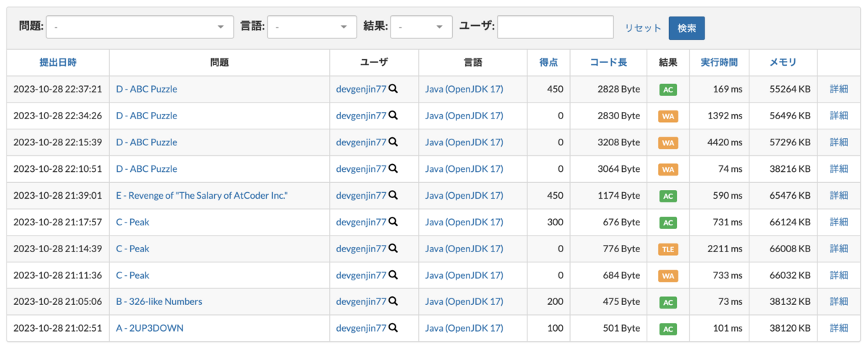
Task: Open the 問題 problem filter dropdown
Action: [140, 27]
